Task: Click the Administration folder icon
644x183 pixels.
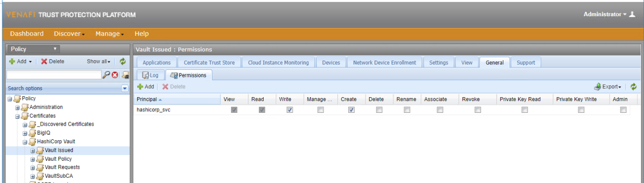Action: pyautogui.click(x=25, y=107)
